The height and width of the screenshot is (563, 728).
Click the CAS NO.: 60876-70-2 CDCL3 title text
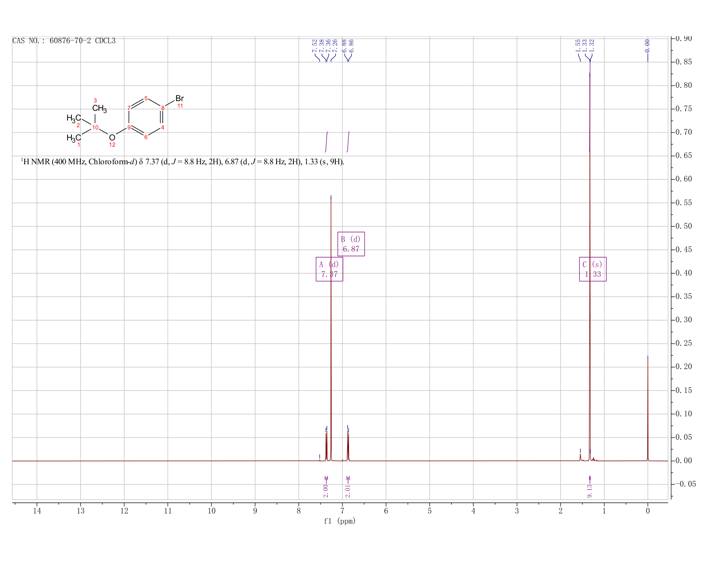[64, 41]
